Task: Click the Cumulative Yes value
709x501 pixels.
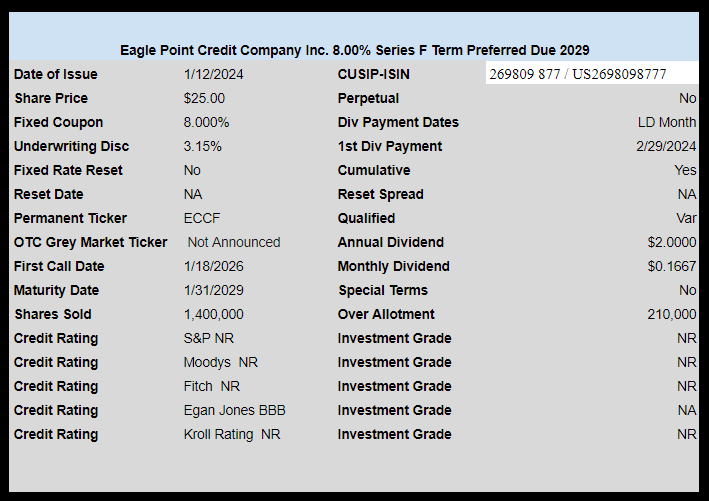Action: (x=685, y=170)
